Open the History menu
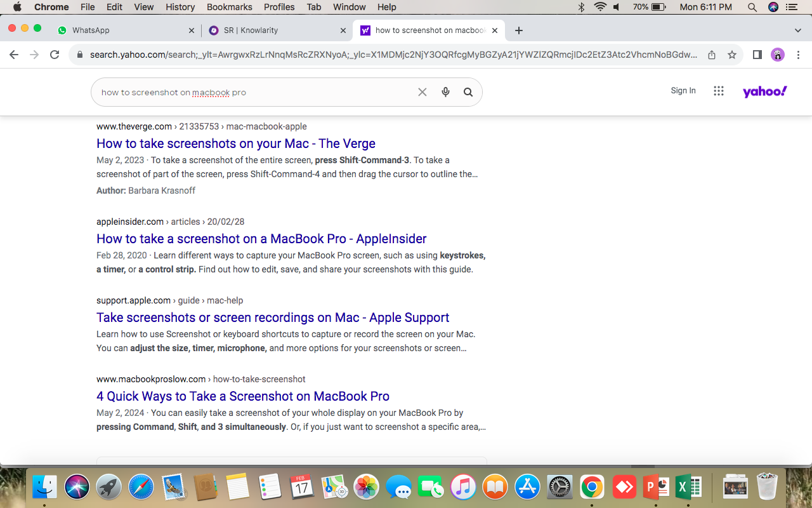 click(180, 7)
